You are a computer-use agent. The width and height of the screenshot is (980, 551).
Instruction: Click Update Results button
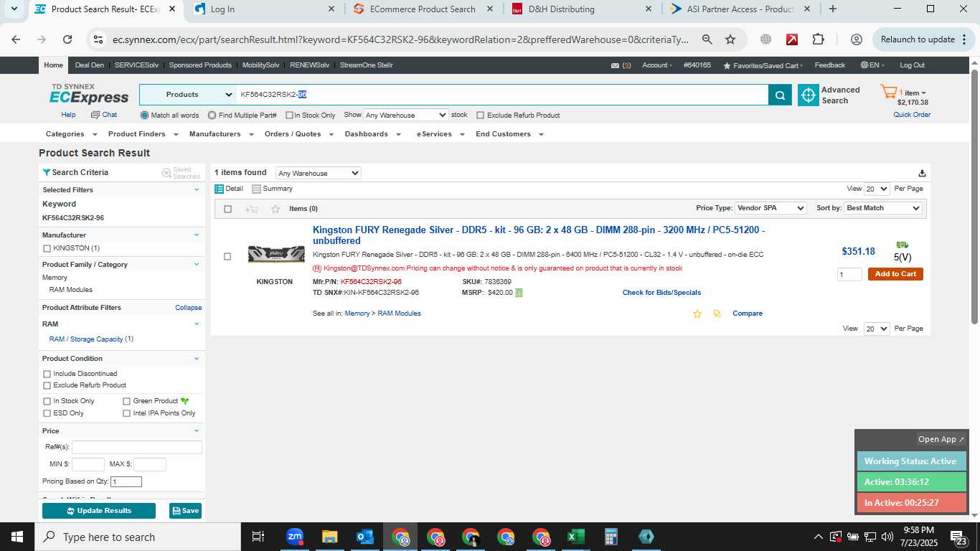pos(99,511)
